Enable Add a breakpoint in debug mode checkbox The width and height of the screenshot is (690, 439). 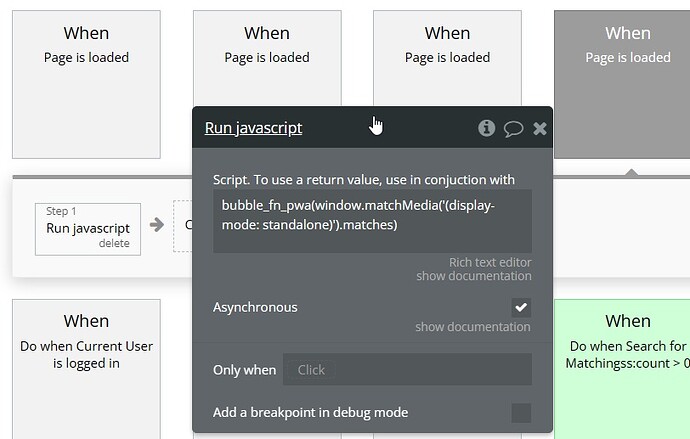(521, 413)
